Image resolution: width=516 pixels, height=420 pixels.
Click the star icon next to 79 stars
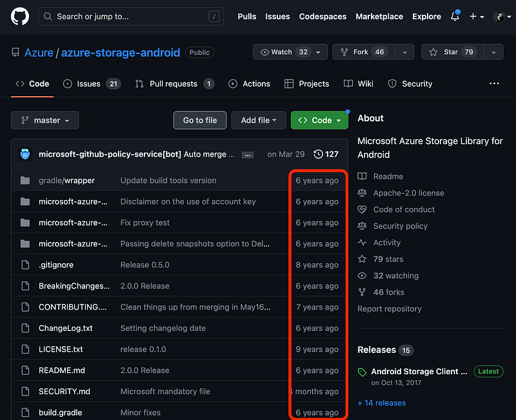click(x=362, y=259)
